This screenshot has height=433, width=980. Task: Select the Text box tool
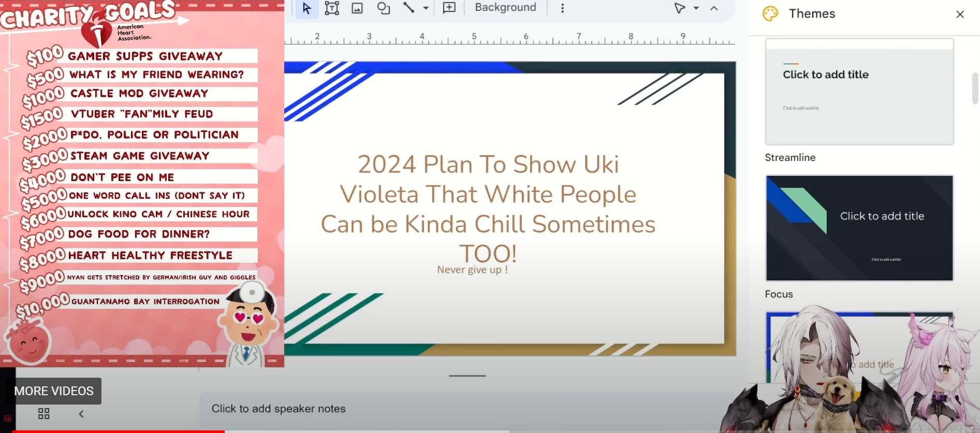coord(332,8)
